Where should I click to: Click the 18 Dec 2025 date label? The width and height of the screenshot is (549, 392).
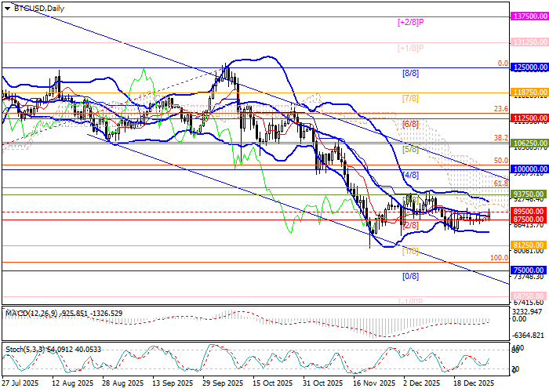pyautogui.click(x=474, y=383)
